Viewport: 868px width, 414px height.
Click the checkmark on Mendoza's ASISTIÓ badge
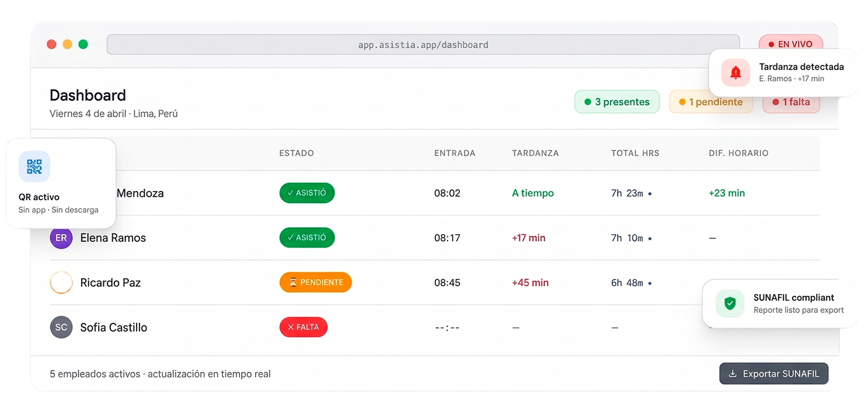pos(290,193)
